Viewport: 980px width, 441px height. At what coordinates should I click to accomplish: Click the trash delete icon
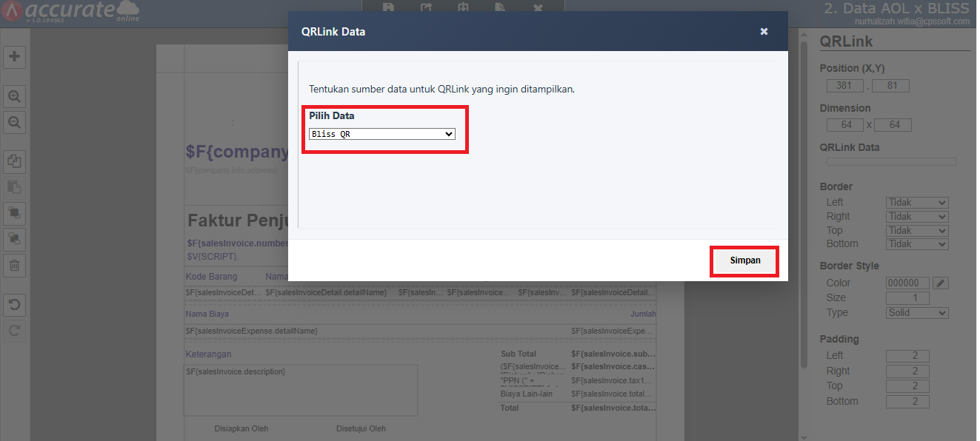coord(14,265)
